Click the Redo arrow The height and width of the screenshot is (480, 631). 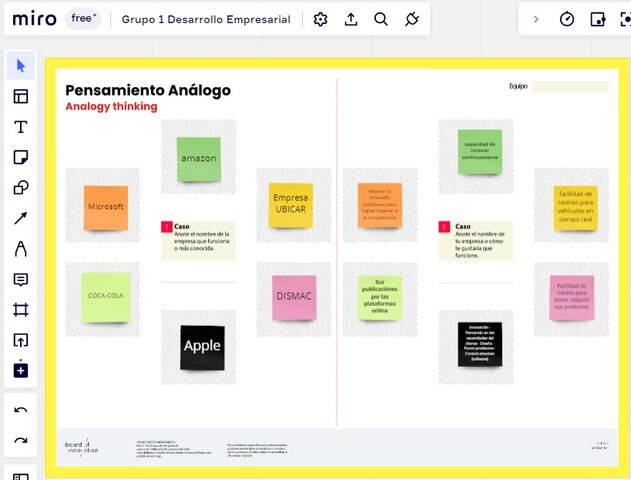tap(21, 441)
